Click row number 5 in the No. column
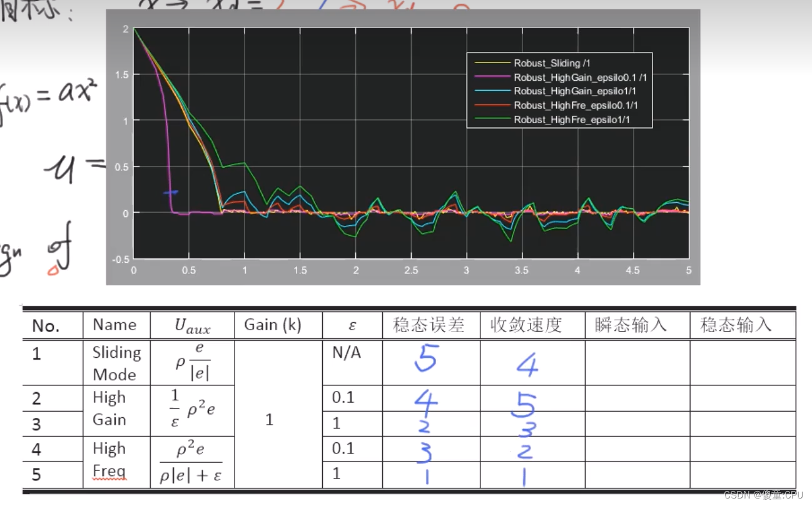812x506 pixels. click(x=36, y=475)
